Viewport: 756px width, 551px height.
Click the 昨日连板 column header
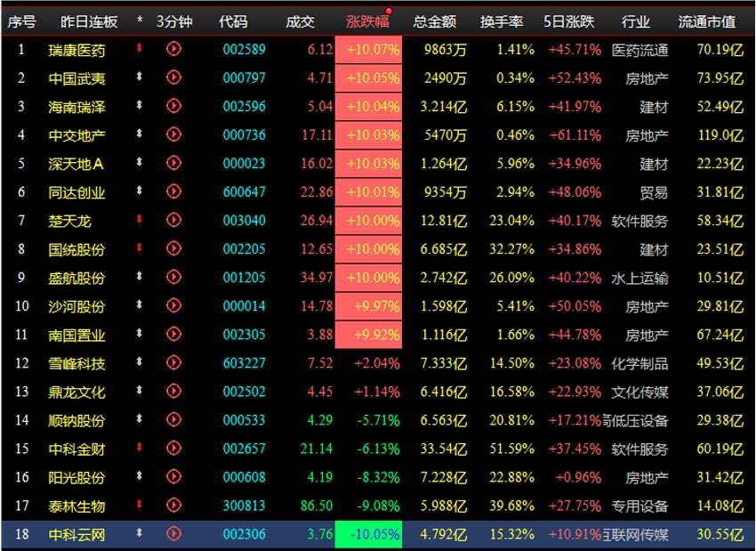[89, 21]
